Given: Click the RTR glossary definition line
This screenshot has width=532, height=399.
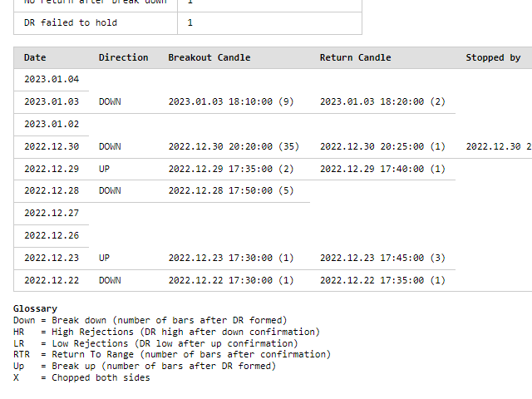Looking at the screenshot, I should click(171, 354).
